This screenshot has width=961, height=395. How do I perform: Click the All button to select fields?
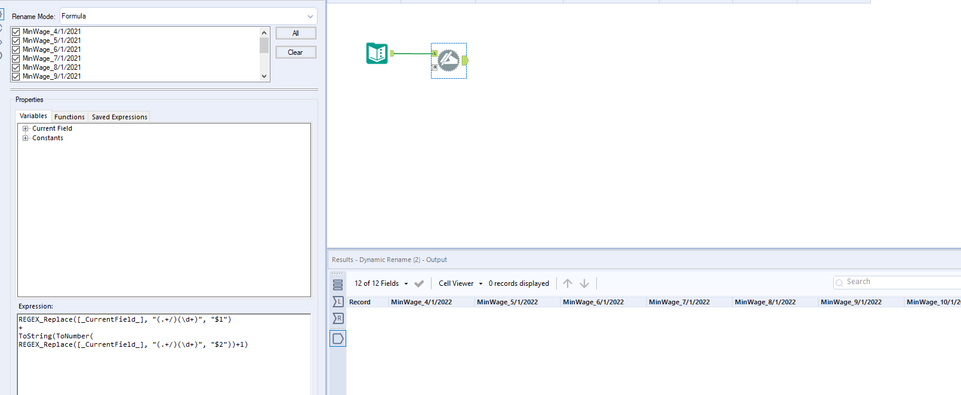click(295, 33)
